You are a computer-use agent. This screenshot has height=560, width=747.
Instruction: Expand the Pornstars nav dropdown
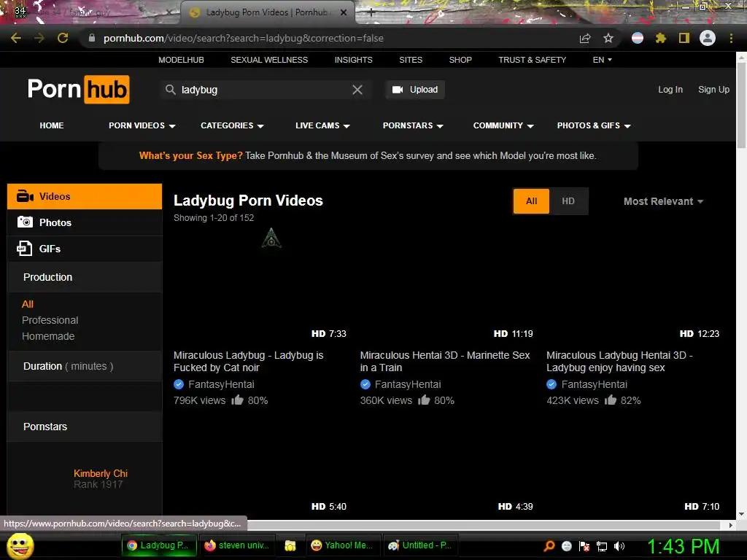pyautogui.click(x=413, y=125)
